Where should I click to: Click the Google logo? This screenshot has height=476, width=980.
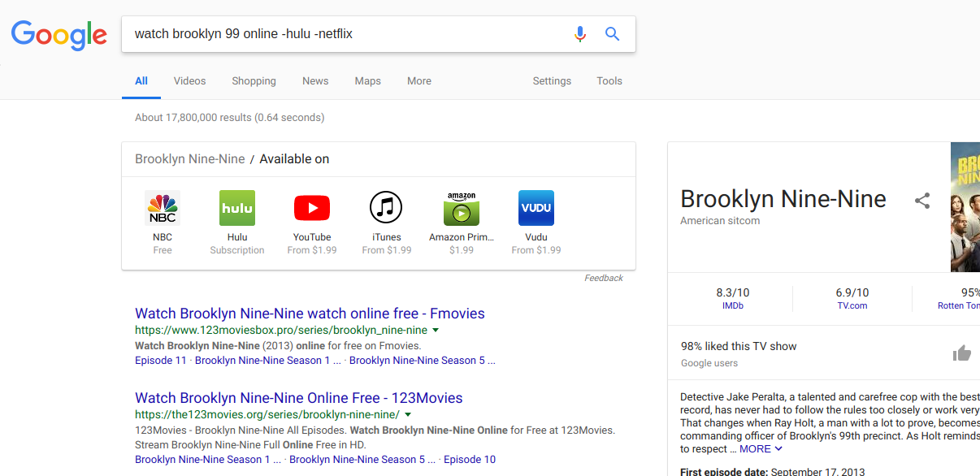[x=59, y=35]
